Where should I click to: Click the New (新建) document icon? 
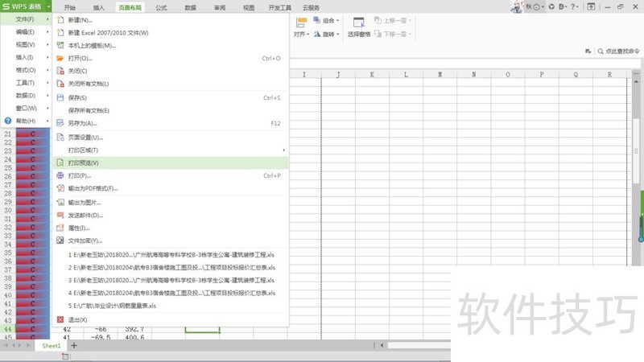[x=60, y=19]
